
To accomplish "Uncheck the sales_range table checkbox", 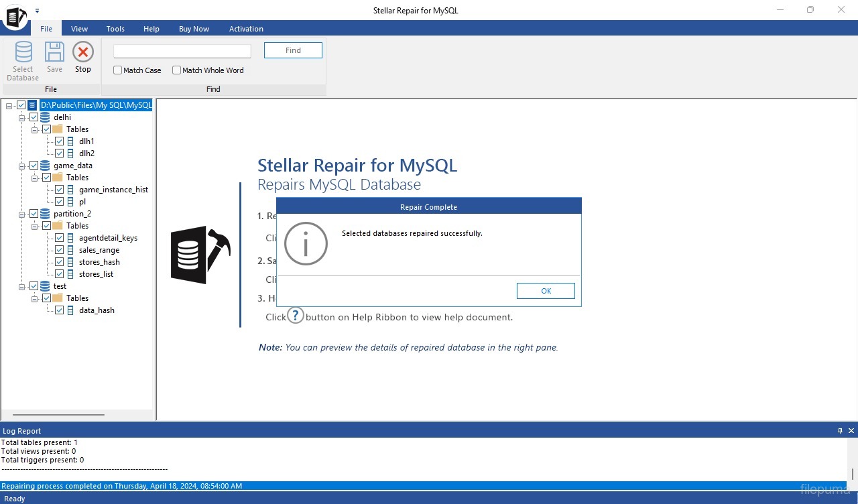I will [x=60, y=250].
